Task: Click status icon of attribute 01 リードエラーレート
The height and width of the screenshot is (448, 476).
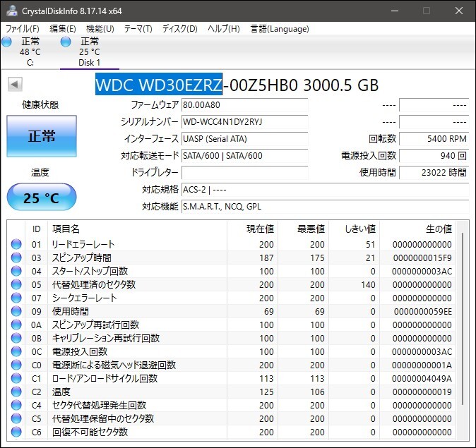Action: 16,244
